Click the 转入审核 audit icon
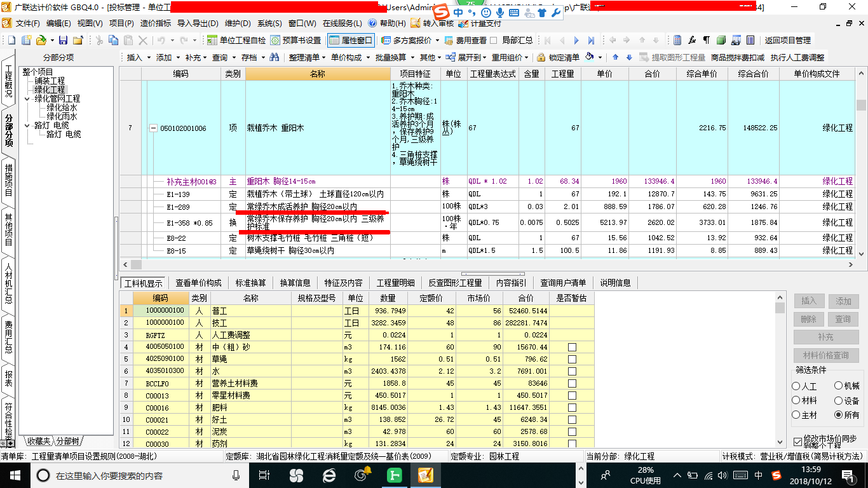 [x=416, y=24]
